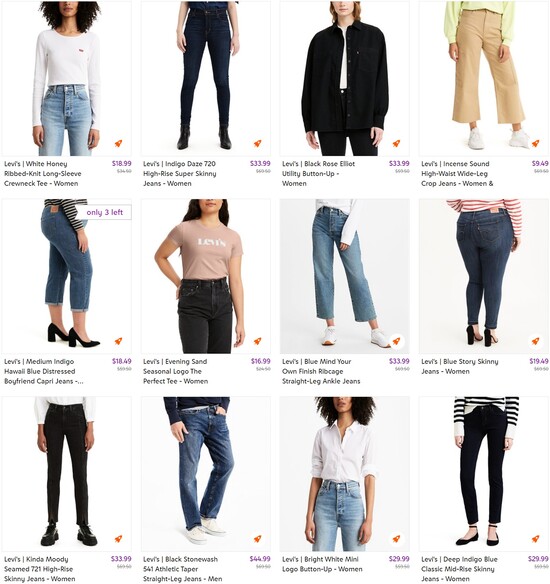This screenshot has width=550, height=584.
Task: Click rocket icon on White Honey Crewneck Tee
Action: pos(118,143)
